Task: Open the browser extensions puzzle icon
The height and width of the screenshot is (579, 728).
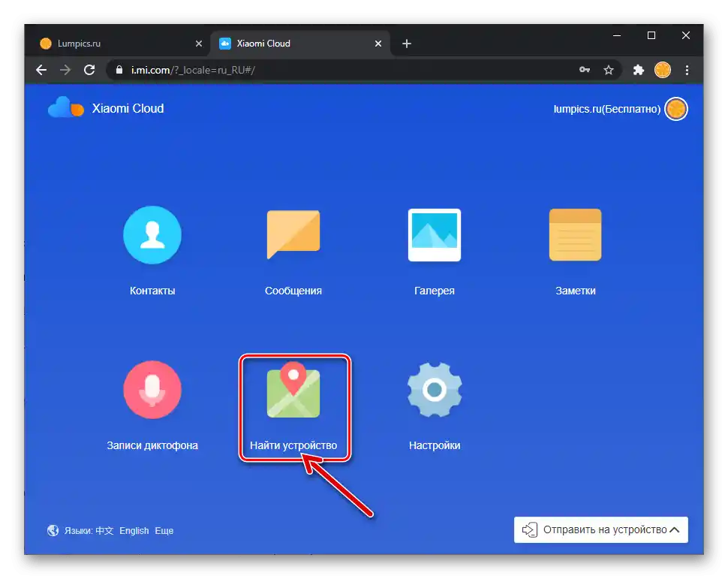Action: pyautogui.click(x=639, y=70)
